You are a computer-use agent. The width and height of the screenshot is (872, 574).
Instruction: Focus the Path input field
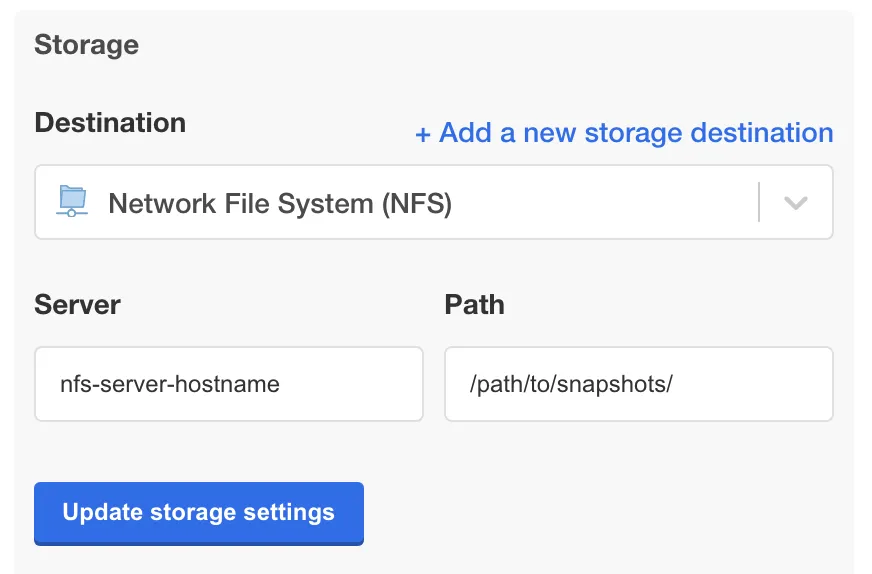pyautogui.click(x=639, y=384)
